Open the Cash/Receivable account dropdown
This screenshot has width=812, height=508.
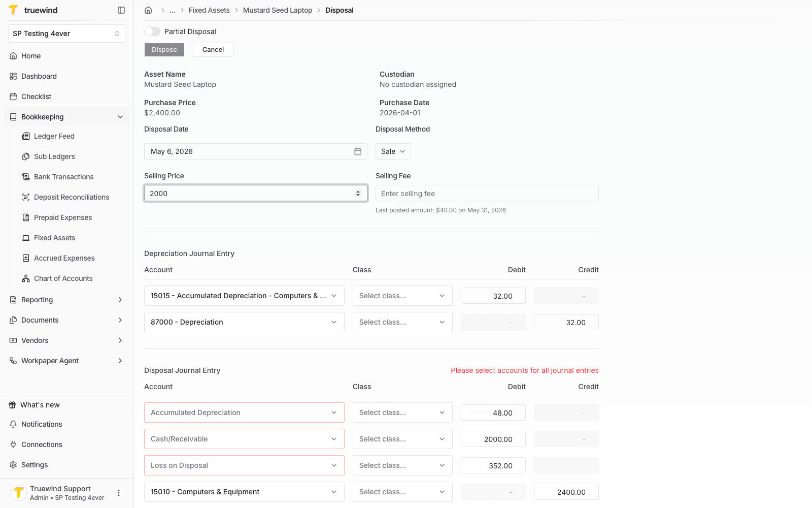[244, 439]
